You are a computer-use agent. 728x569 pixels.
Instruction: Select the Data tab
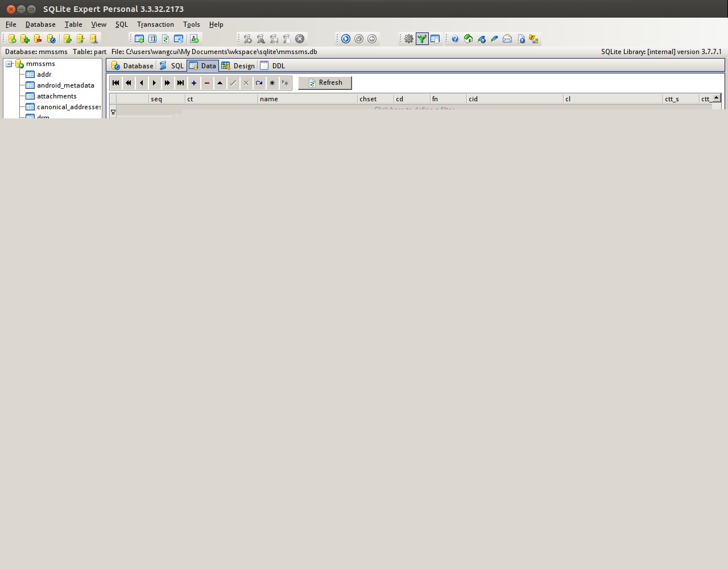(202, 66)
